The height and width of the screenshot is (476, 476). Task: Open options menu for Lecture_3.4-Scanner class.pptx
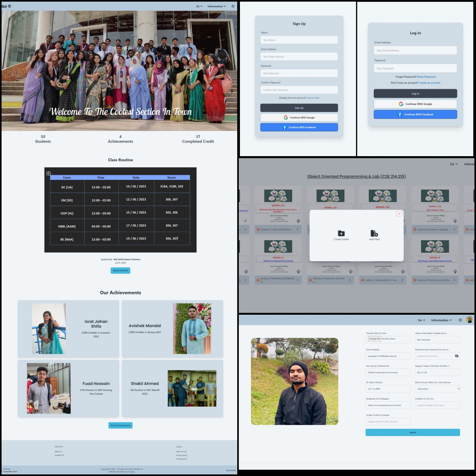click(x=454, y=229)
